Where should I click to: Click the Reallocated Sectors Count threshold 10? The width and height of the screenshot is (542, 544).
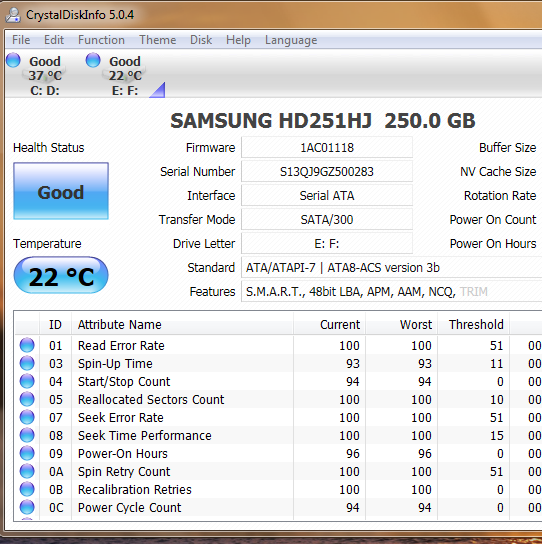click(x=497, y=400)
